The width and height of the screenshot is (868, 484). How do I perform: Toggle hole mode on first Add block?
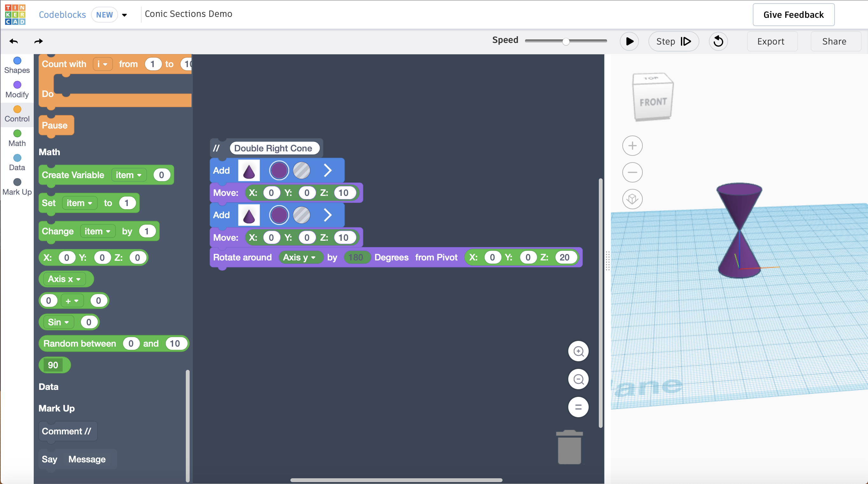click(301, 170)
